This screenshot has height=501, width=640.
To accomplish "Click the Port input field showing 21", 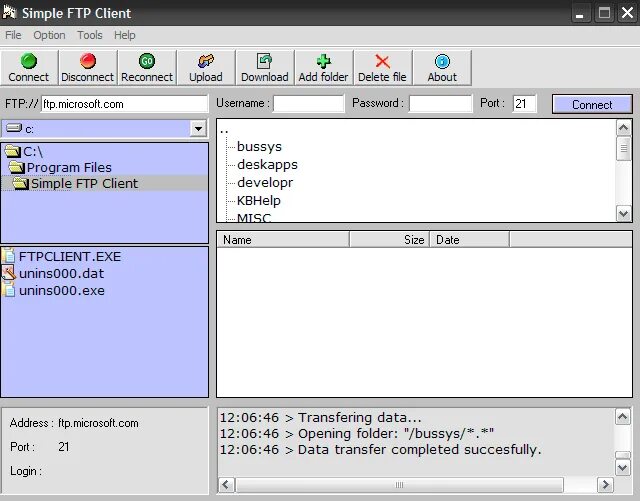I will pos(524,103).
